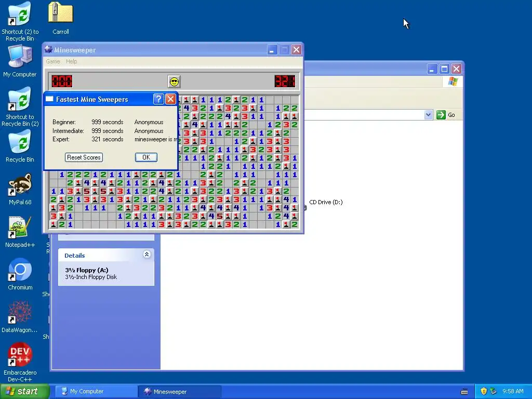
Task: Minimize the Minesweeper window
Action: (272, 50)
